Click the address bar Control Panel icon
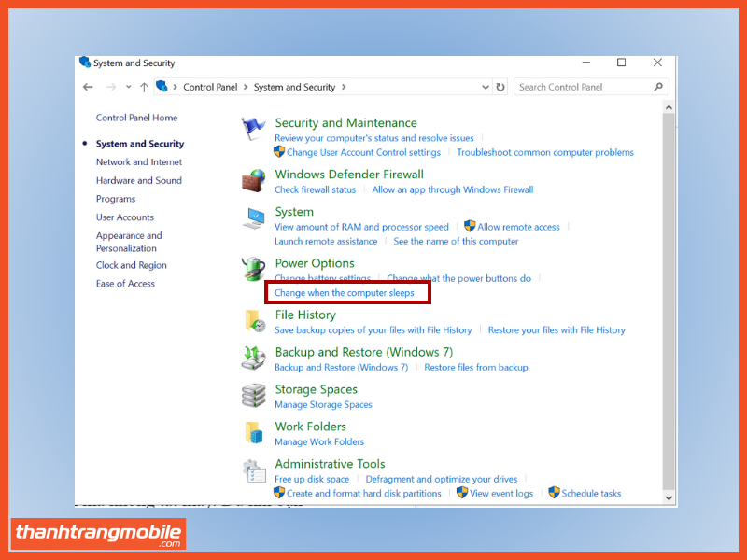 [x=162, y=86]
